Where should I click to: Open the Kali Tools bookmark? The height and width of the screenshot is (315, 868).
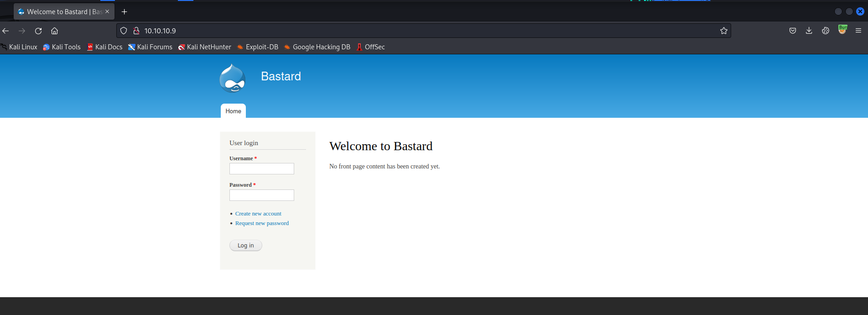click(62, 47)
